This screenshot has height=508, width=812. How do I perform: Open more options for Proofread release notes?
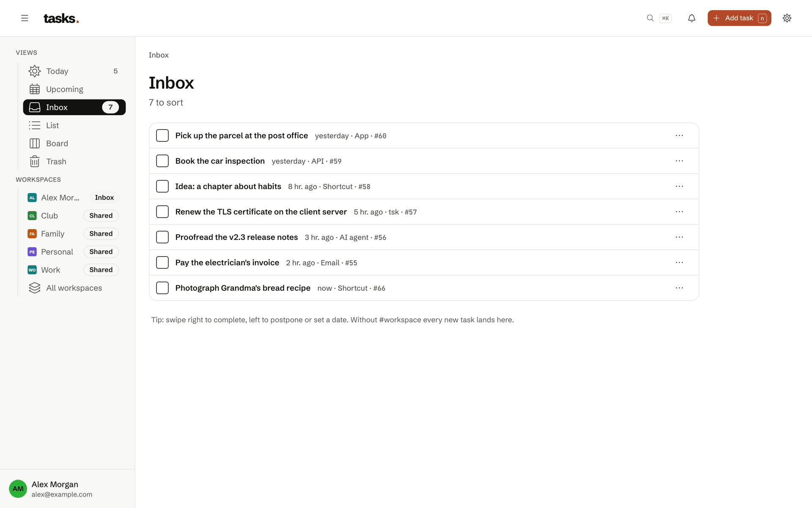[x=679, y=237]
